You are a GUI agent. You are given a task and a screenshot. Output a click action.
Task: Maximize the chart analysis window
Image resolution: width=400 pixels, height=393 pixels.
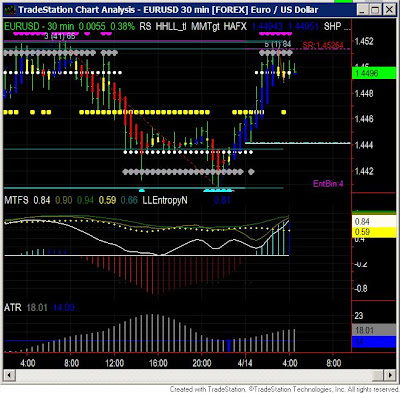tap(375, 10)
